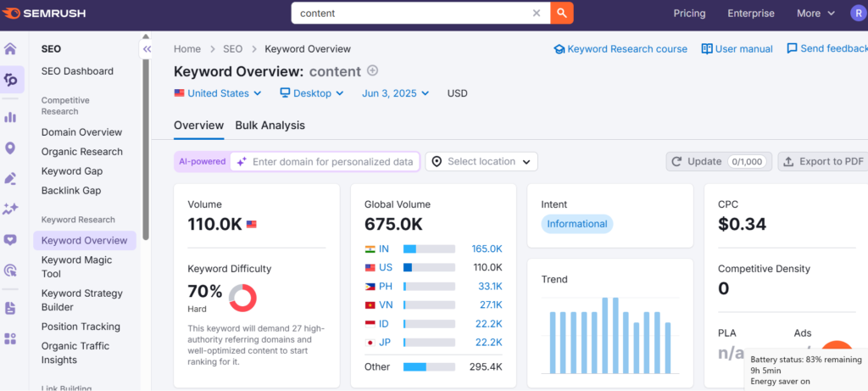Open the bar chart icon in left rail
Image resolution: width=868 pixels, height=391 pixels.
(10, 117)
